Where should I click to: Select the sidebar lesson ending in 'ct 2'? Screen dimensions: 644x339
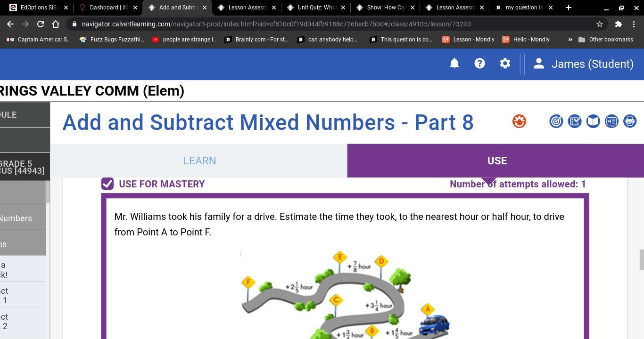click(x=23, y=322)
